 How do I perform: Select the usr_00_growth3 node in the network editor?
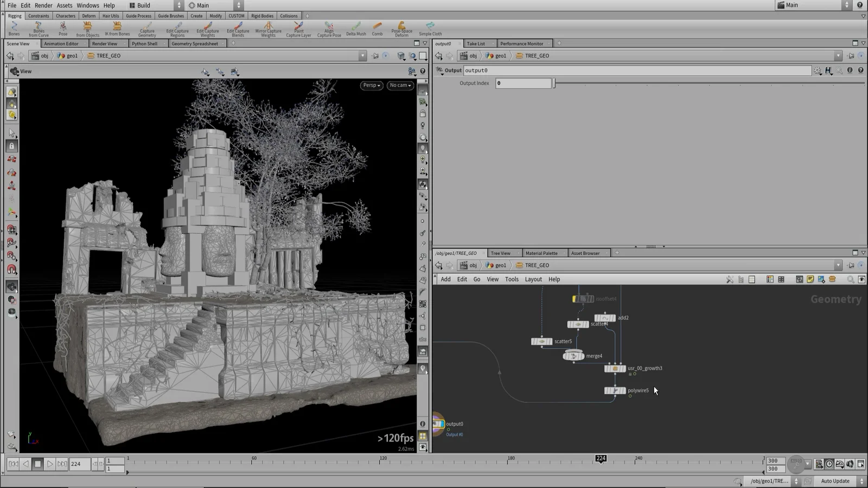click(615, 368)
